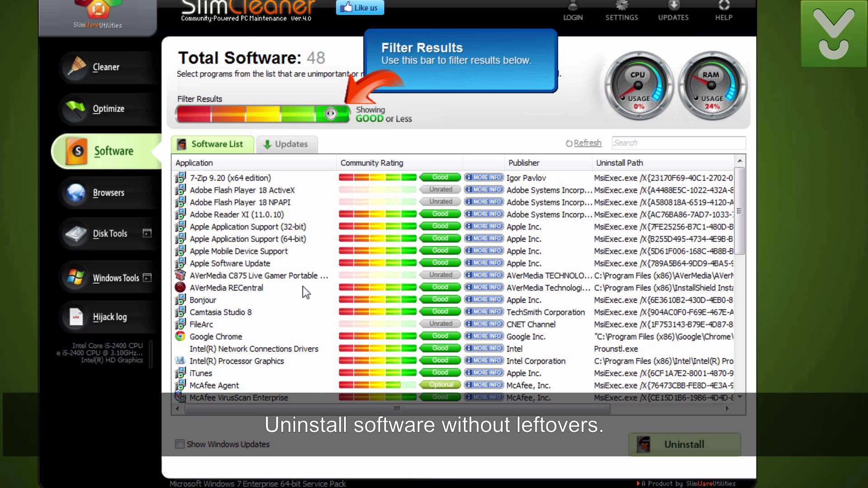This screenshot has width=868, height=488.
Task: Select the AVerMedia RECentral app icon
Action: point(180,287)
